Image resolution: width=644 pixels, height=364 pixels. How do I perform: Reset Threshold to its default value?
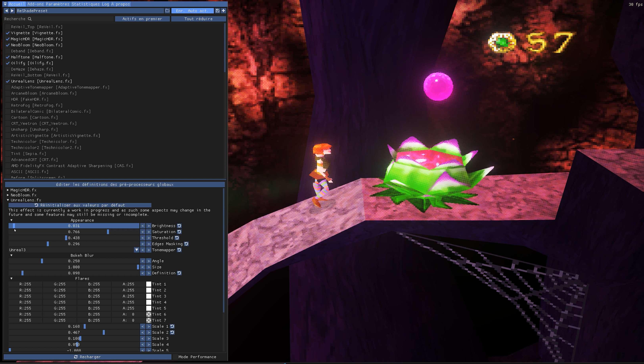177,238
